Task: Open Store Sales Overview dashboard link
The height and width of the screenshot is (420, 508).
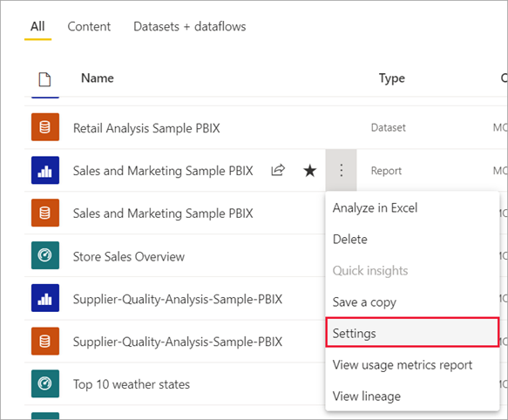Action: pyautogui.click(x=129, y=257)
